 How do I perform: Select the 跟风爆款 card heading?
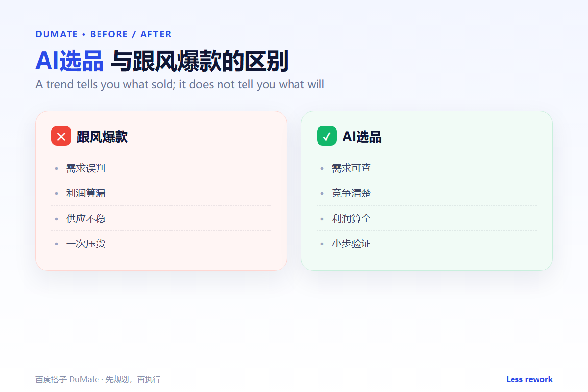tap(102, 137)
